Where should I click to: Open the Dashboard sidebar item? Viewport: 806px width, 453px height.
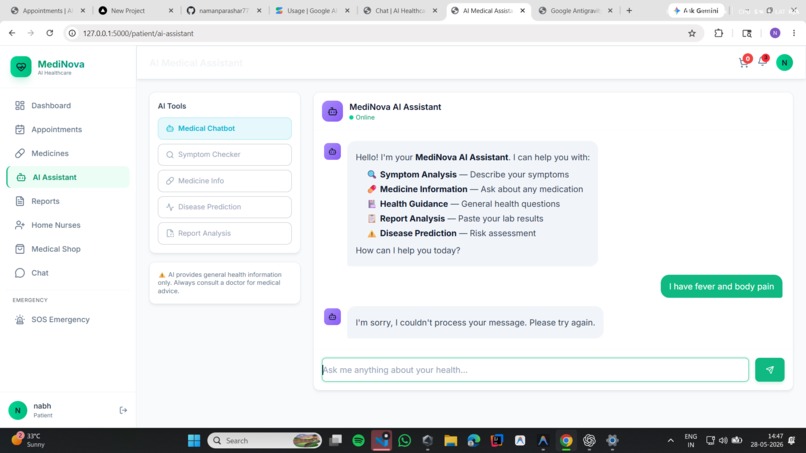[x=68, y=105]
